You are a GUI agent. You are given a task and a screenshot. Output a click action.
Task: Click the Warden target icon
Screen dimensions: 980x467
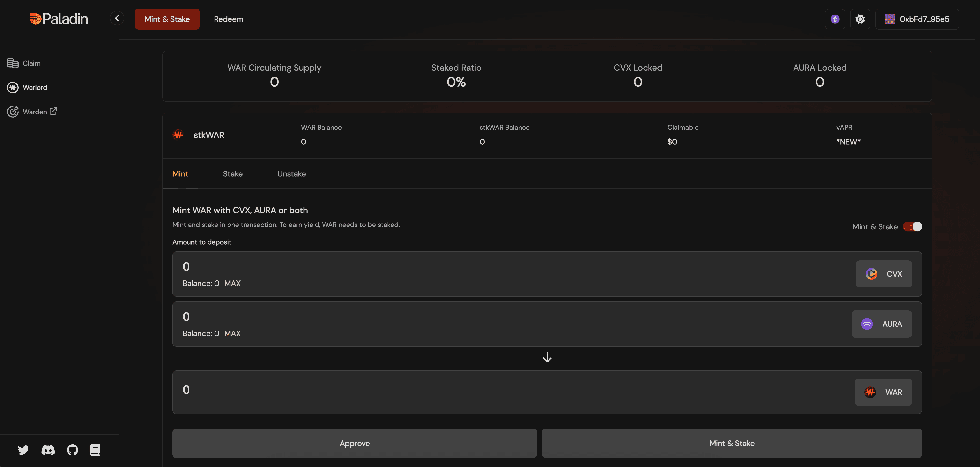coord(13,112)
